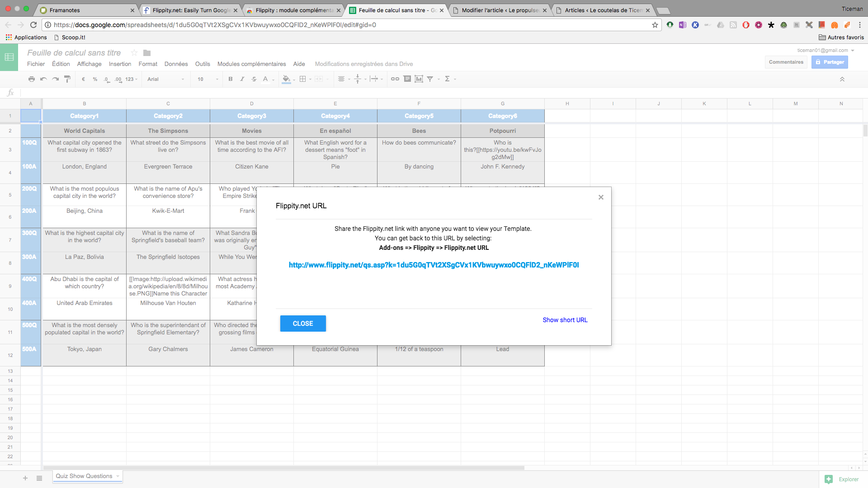This screenshot has width=868, height=488.
Task: Open the Modules complémentaires menu
Action: (251, 64)
